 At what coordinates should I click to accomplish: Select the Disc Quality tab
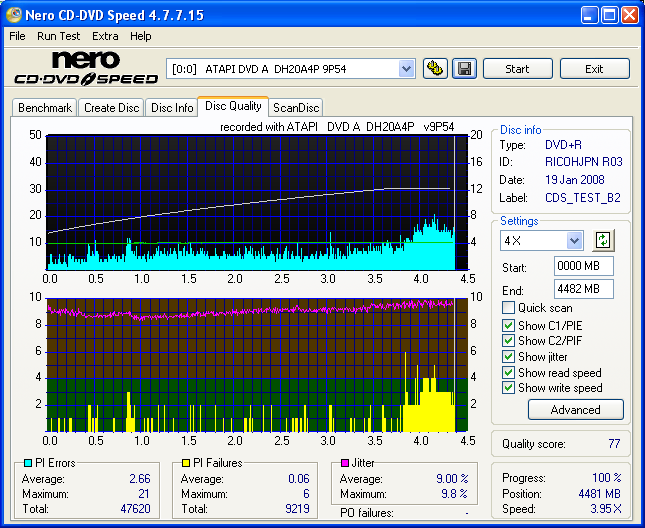tap(233, 106)
